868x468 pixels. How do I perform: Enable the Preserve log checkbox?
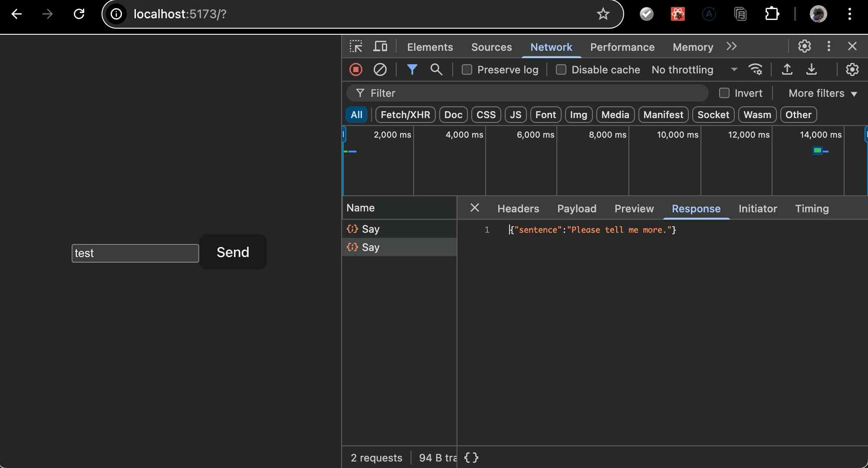tap(467, 69)
